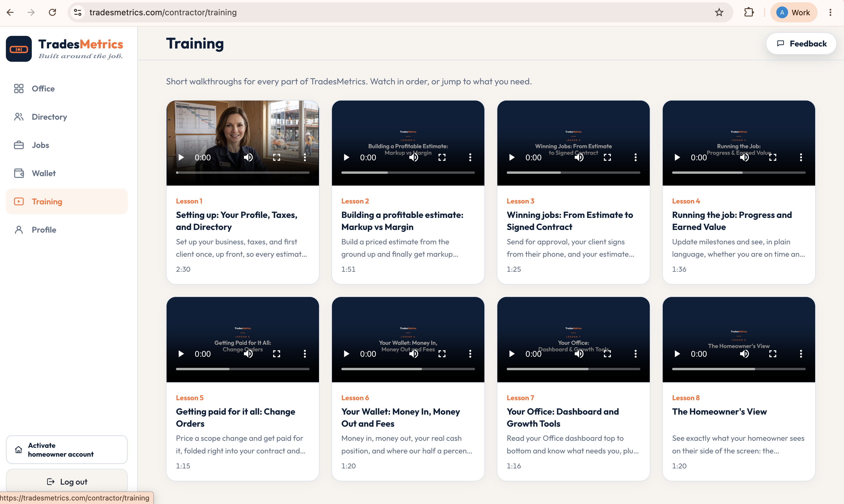Open Wallet from the sidebar
Viewport: 844px width, 504px height.
point(67,173)
